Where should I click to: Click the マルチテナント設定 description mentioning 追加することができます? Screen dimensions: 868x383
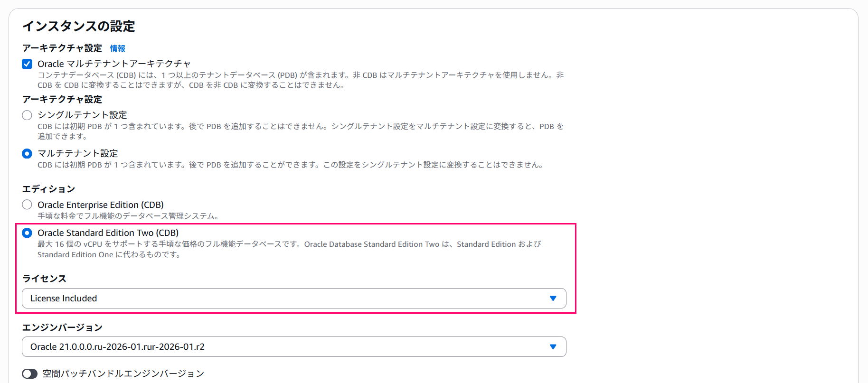point(291,165)
